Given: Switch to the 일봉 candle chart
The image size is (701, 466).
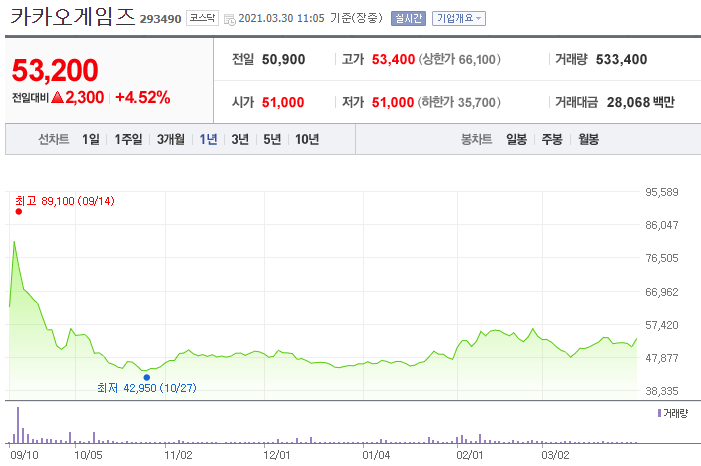Looking at the screenshot, I should tap(516, 140).
